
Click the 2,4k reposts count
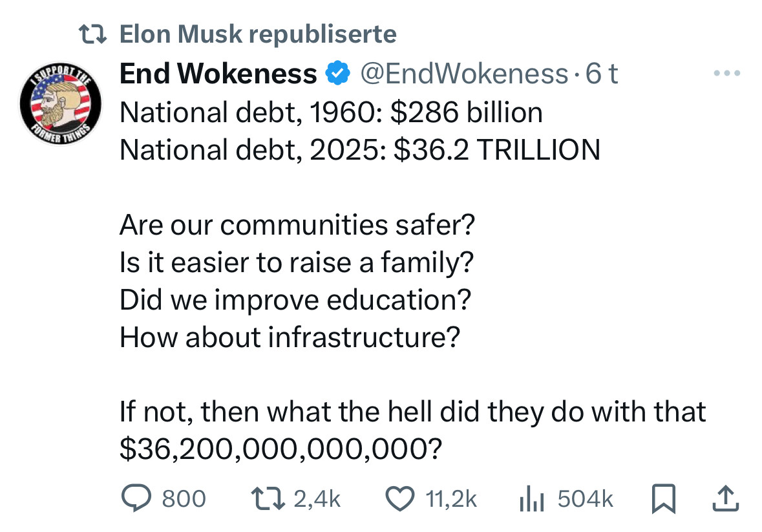[x=317, y=500]
